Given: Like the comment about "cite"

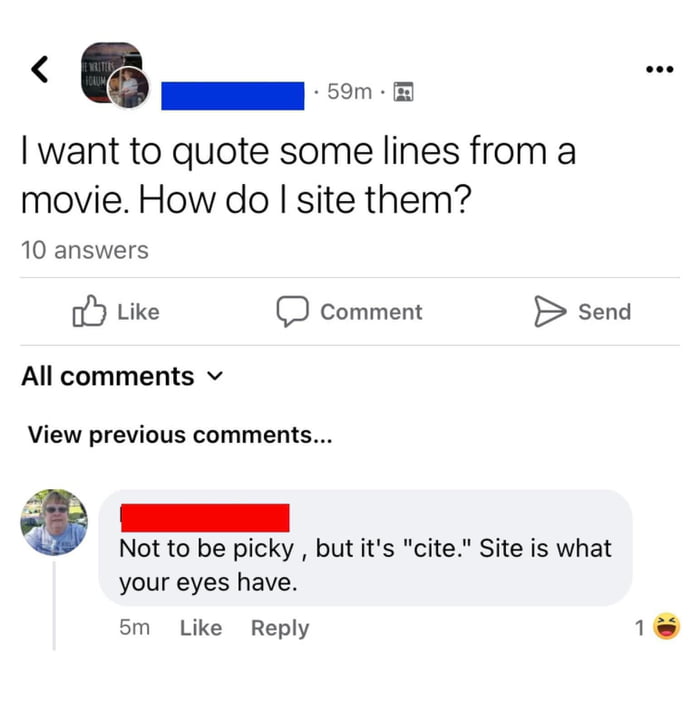Looking at the screenshot, I should (x=200, y=628).
